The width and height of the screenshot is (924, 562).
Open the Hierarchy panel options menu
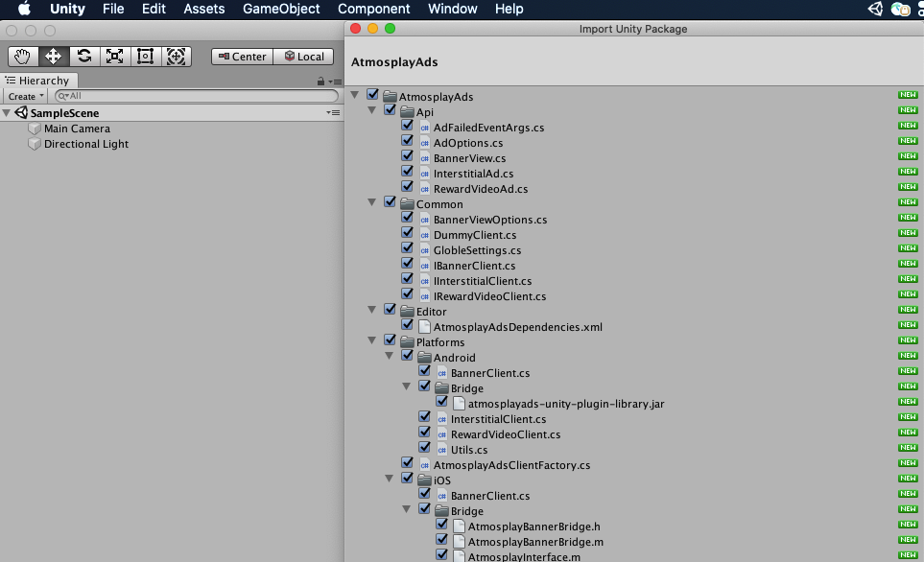pyautogui.click(x=335, y=82)
